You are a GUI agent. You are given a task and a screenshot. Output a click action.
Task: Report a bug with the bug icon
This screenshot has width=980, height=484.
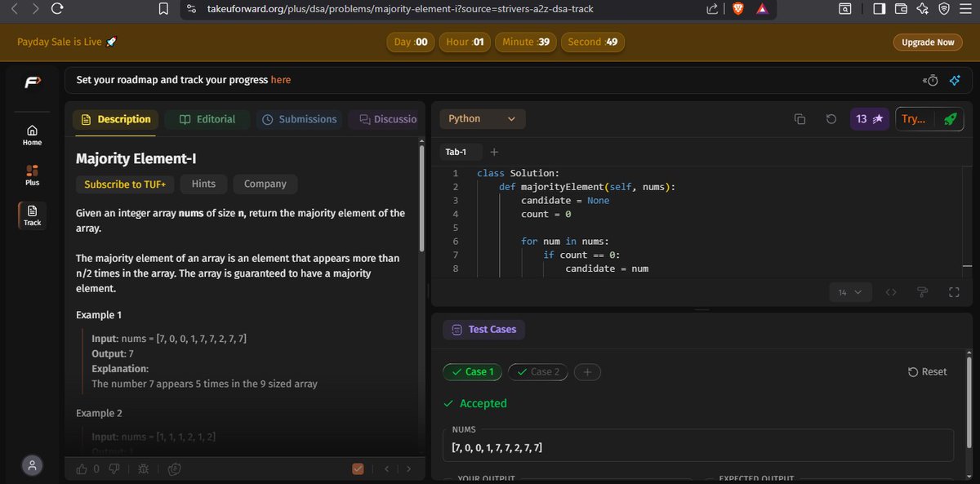point(144,468)
